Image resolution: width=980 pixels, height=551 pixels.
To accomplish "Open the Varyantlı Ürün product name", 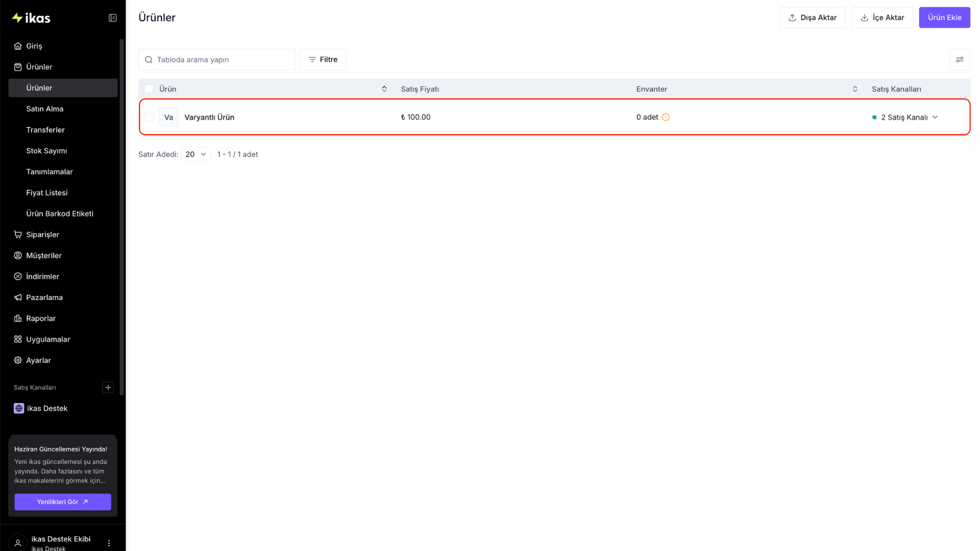I will (209, 117).
